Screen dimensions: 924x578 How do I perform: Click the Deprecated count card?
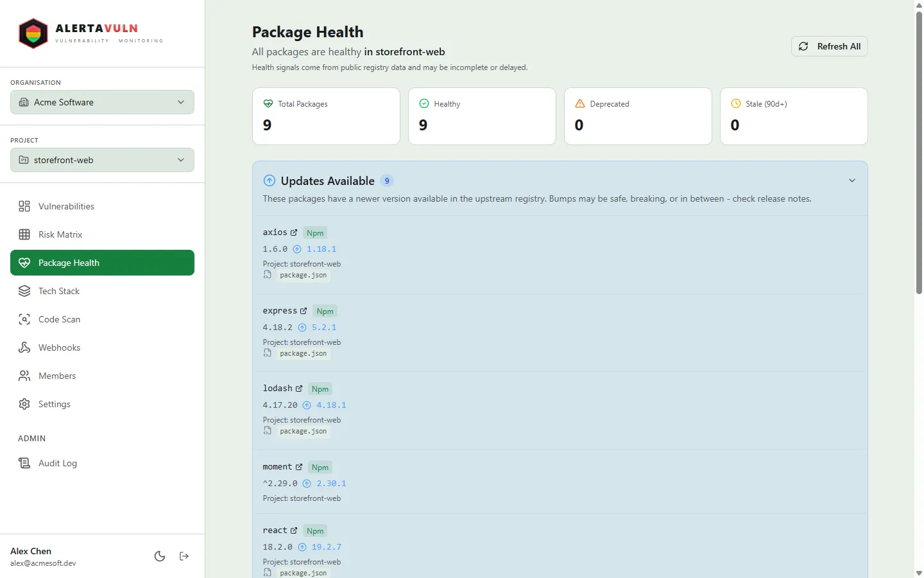pos(638,116)
